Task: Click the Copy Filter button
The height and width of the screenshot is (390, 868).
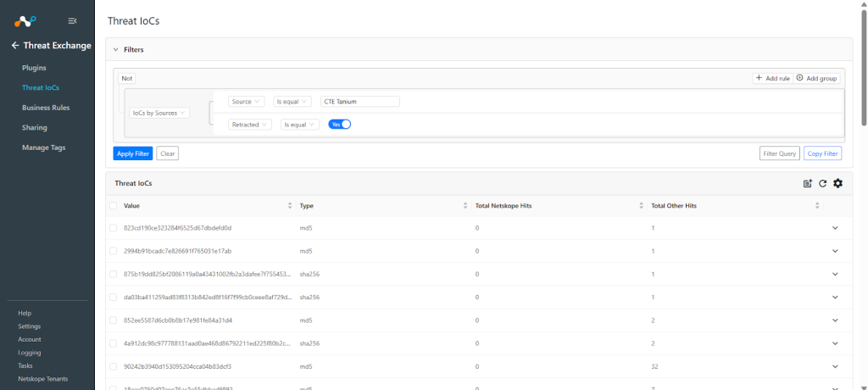Action: click(822, 153)
